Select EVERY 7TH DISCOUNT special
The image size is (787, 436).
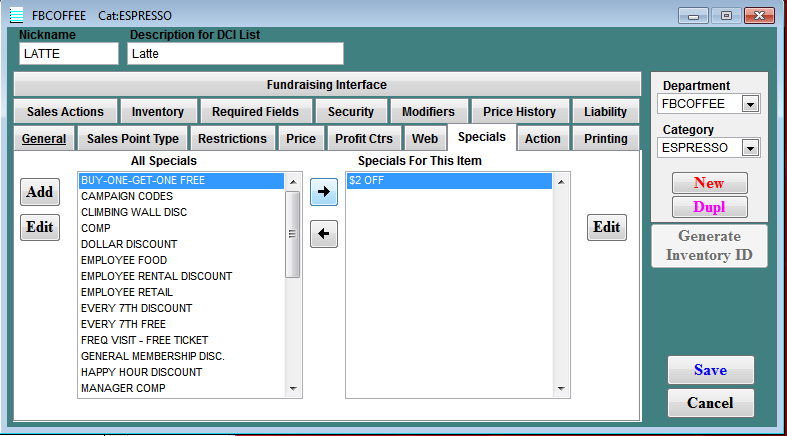tap(181, 309)
